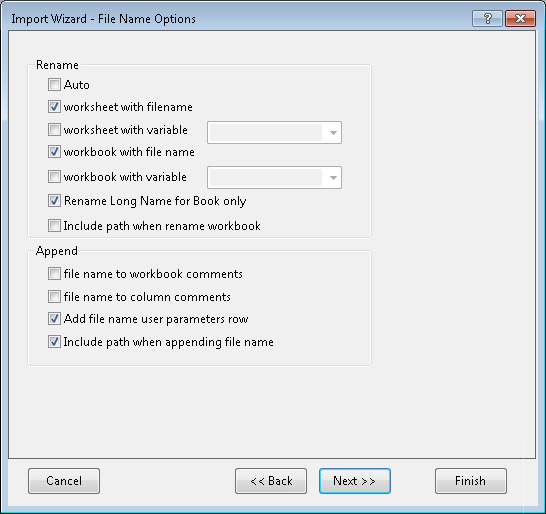Enable the Auto rename checkbox

click(54, 84)
